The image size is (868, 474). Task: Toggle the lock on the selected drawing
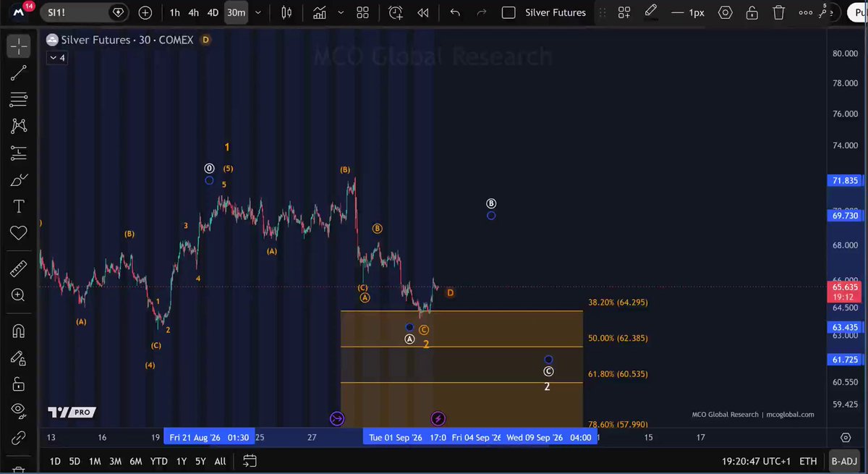[752, 12]
